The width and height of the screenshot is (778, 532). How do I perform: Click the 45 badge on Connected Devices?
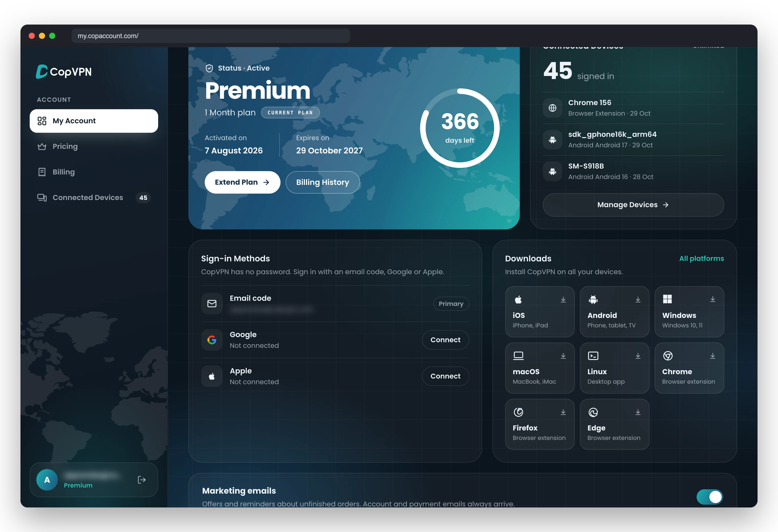(x=143, y=198)
